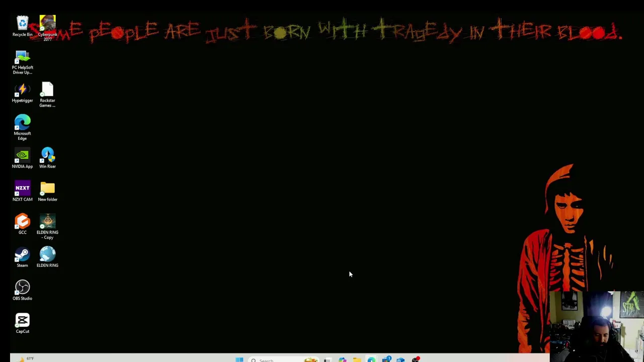
Task: Open Task View from the taskbar
Action: pos(328,359)
